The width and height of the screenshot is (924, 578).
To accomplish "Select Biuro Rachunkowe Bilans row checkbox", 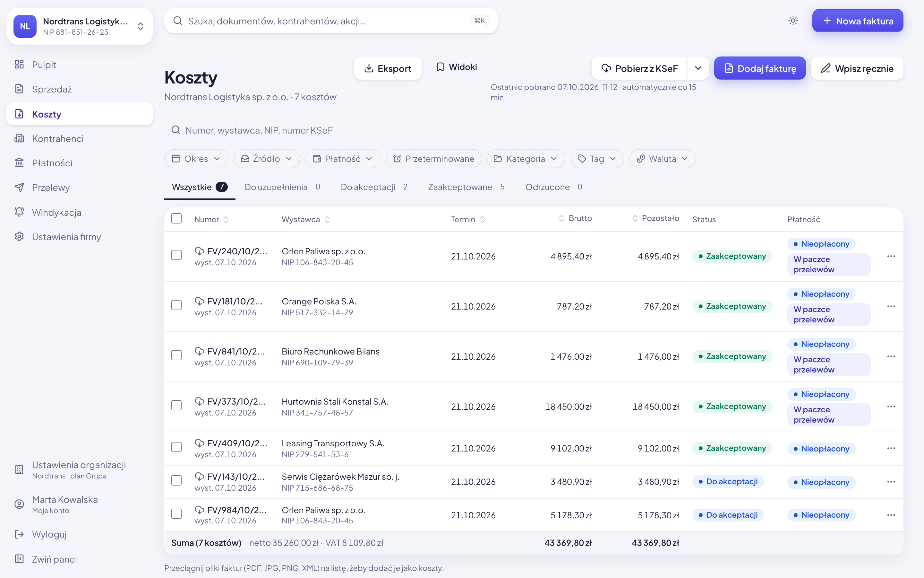I will [x=176, y=355].
